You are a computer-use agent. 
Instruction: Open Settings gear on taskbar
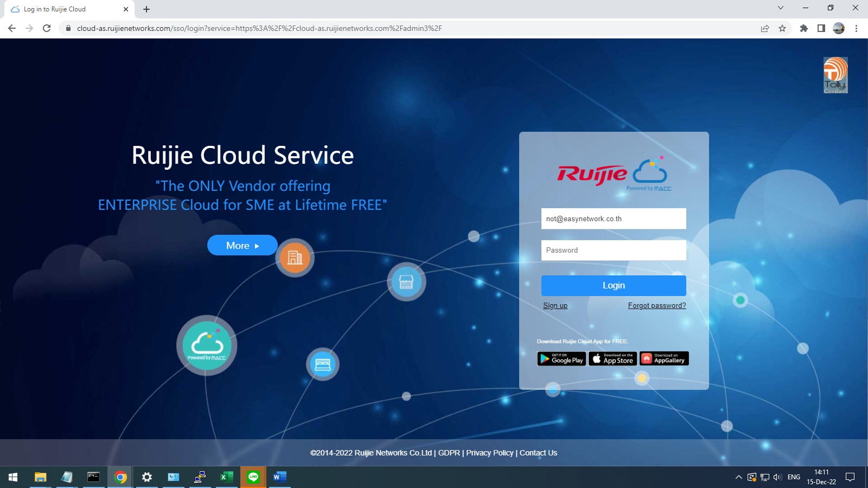(146, 477)
